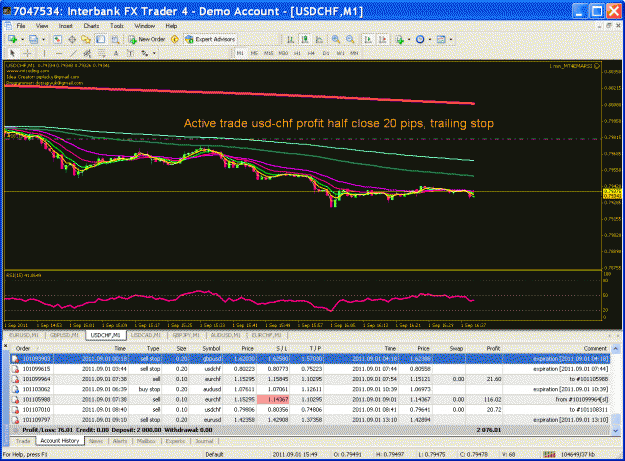This screenshot has height=461, width=625.
Task: Open the Mailbox terminal tab
Action: [146, 441]
